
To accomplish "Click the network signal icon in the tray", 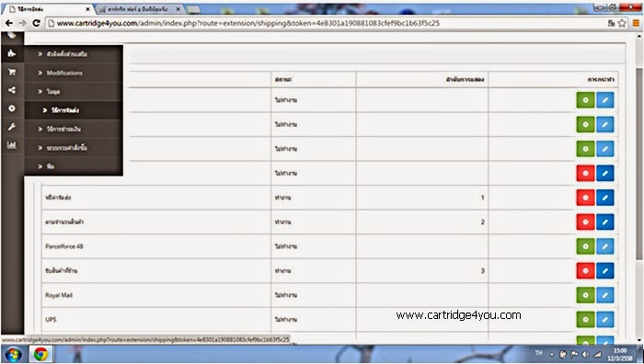I will pos(597,354).
